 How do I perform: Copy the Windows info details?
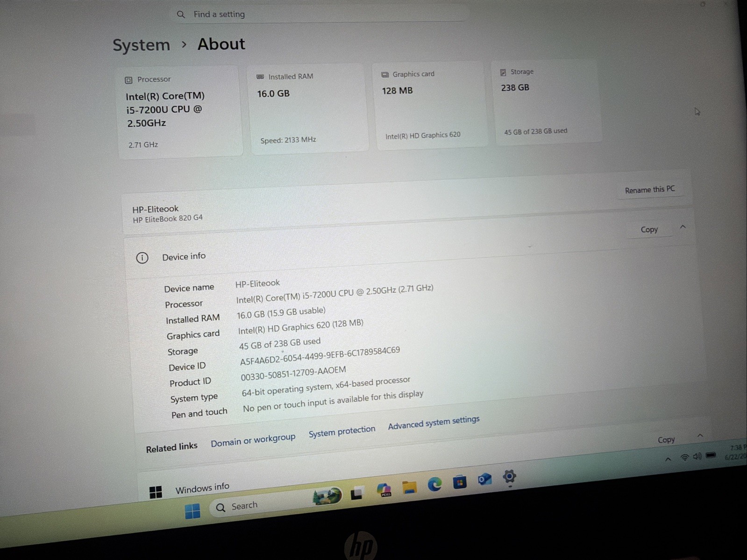(666, 440)
